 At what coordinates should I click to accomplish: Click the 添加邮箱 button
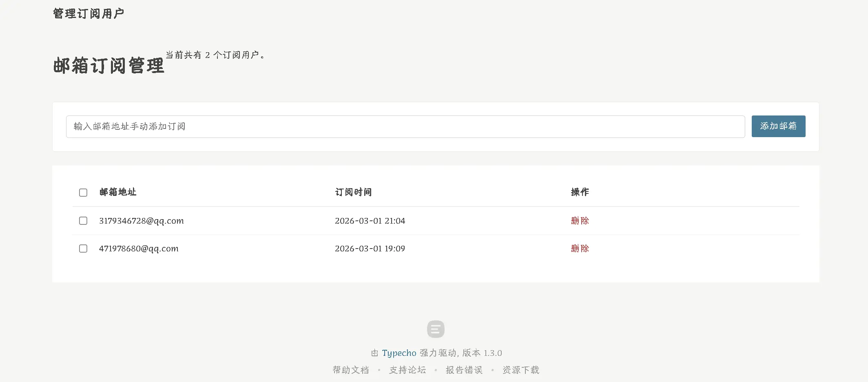point(778,127)
